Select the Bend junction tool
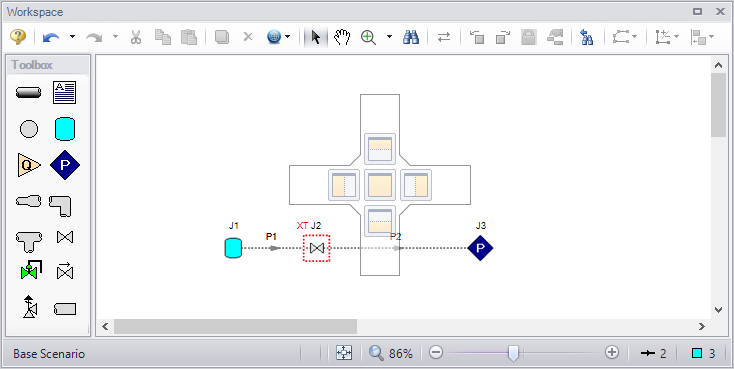The height and width of the screenshot is (369, 734). [60, 206]
